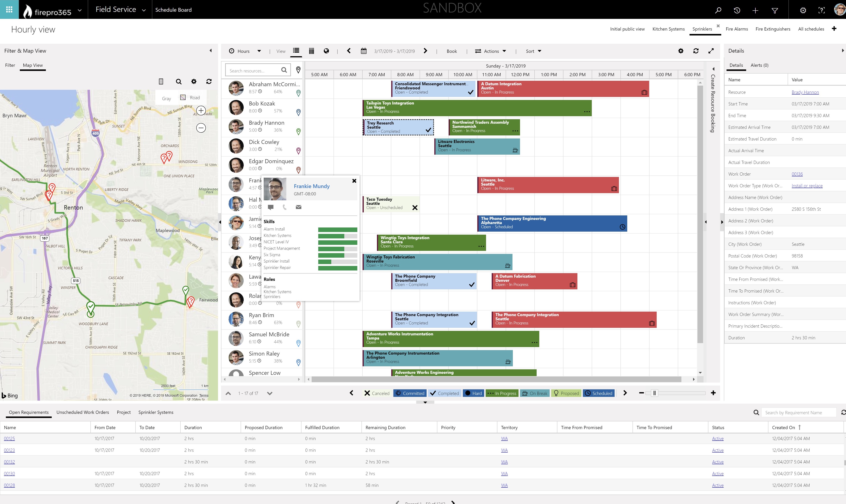Viewport: 846px width, 504px height.
Task: Increase timeline zoom with plus
Action: tap(713, 393)
